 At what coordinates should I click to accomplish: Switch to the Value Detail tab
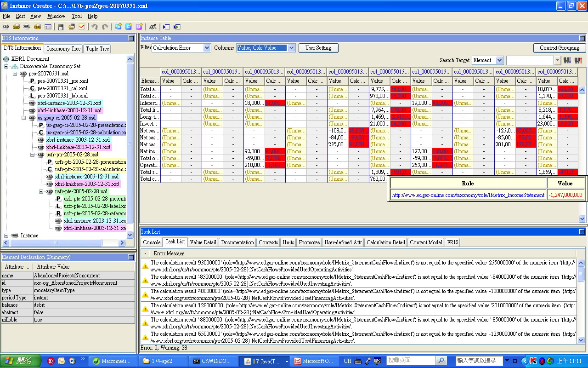tap(203, 242)
